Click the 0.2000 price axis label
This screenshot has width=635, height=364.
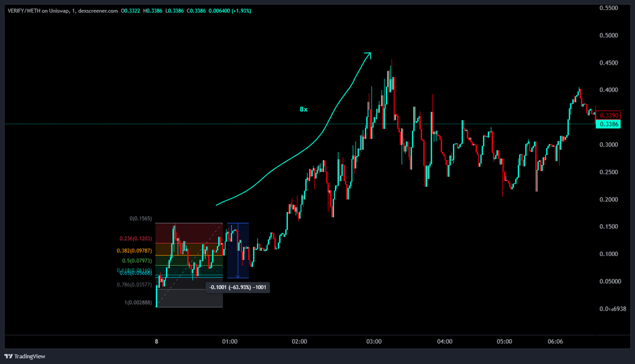[x=608, y=199]
